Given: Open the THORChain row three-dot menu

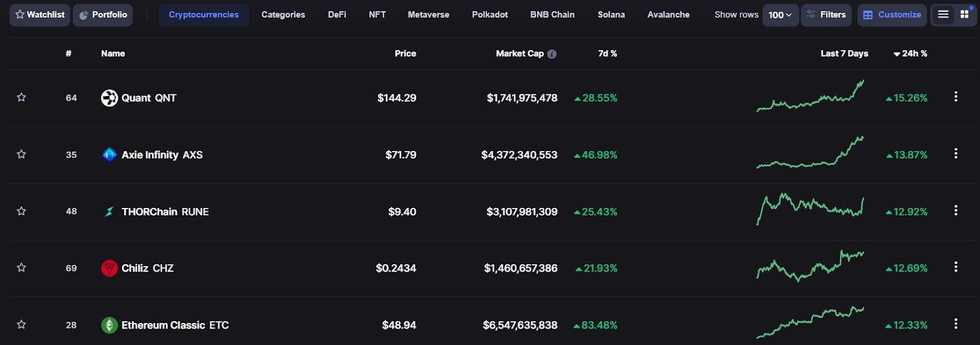Looking at the screenshot, I should [956, 211].
